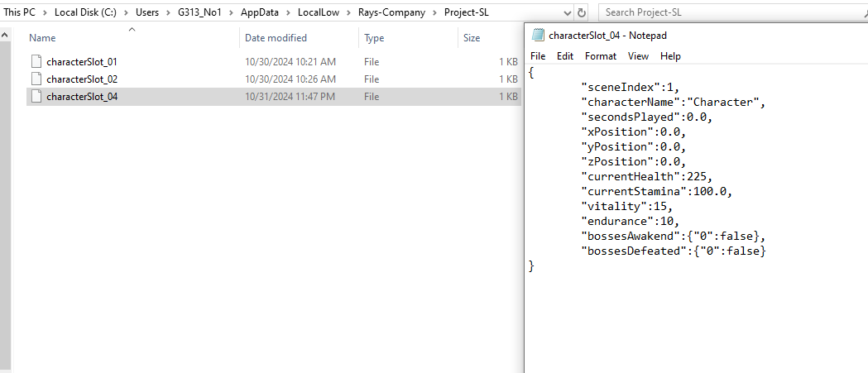This screenshot has width=868, height=373.
Task: Click the "bossesDefeated" line in Notepad
Action: (x=674, y=251)
